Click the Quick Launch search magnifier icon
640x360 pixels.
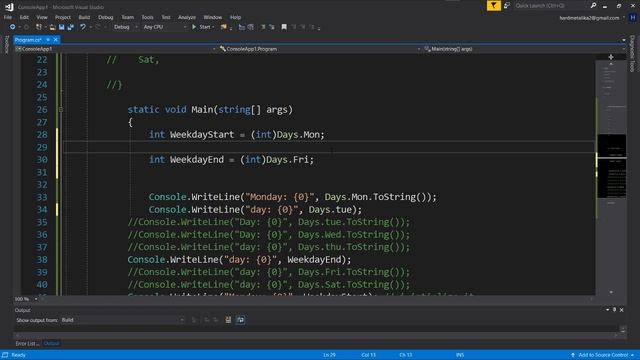[593, 6]
